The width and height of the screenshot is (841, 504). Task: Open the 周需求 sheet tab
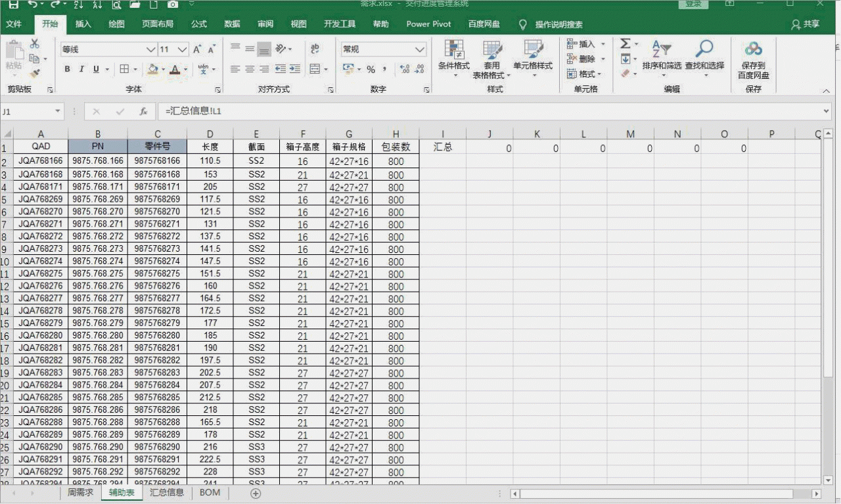(x=81, y=493)
